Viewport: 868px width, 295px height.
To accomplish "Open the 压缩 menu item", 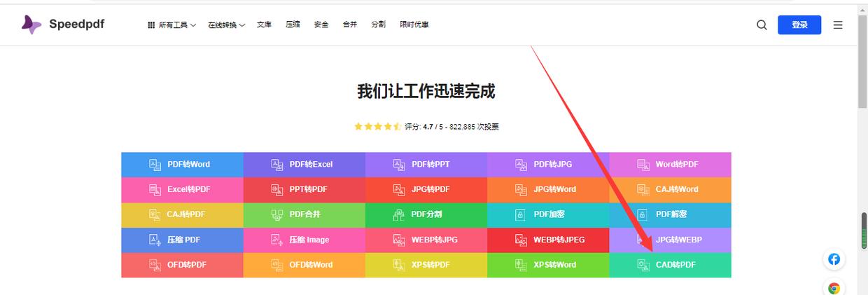I will [293, 25].
